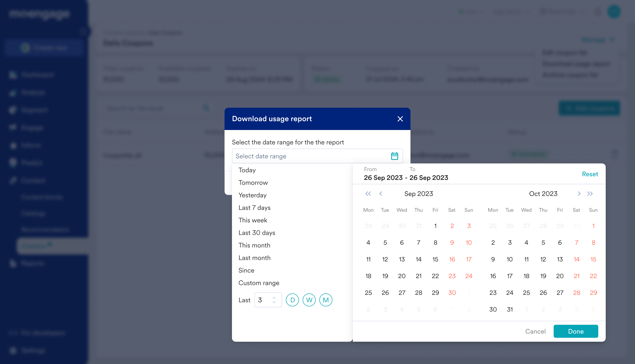Increase the Last value stepper up arrow
Image resolution: width=635 pixels, height=364 pixels.
(x=274, y=298)
